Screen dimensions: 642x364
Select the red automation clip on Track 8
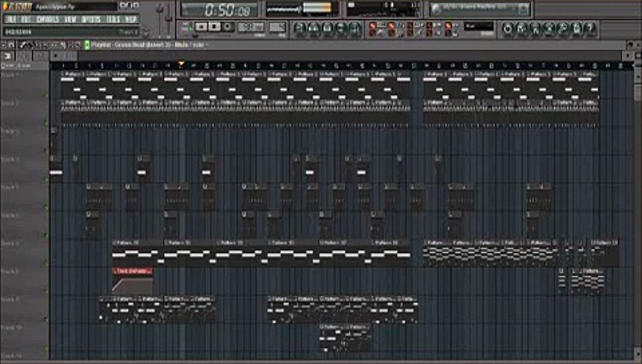tap(132, 281)
